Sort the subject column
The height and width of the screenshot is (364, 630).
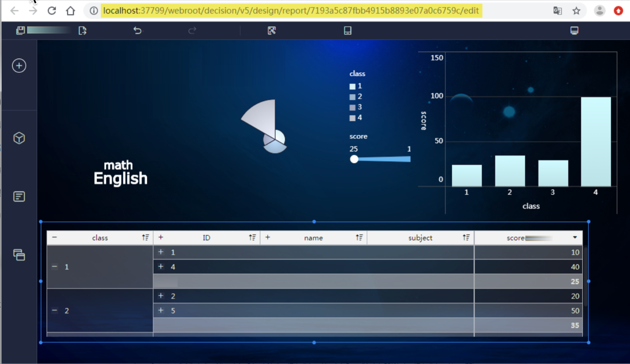[466, 238]
